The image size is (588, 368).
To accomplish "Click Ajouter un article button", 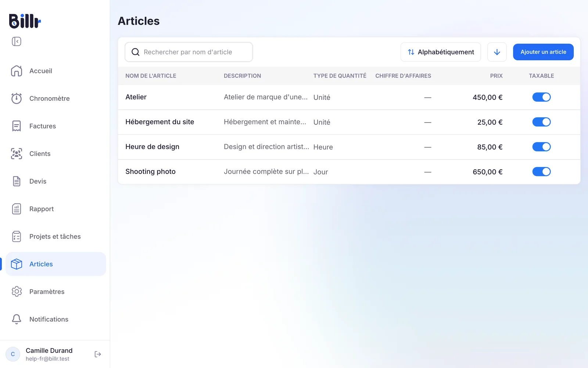I will point(543,52).
